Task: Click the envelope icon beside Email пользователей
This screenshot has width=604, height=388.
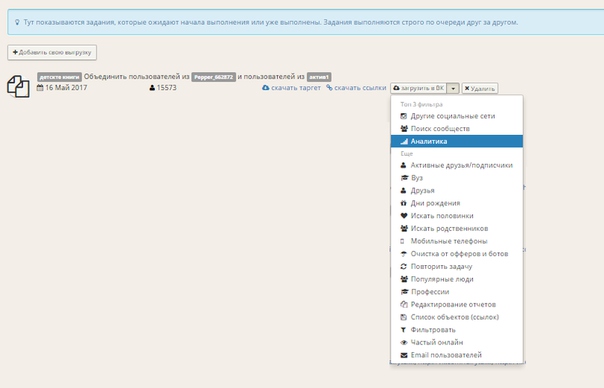Action: [x=404, y=355]
